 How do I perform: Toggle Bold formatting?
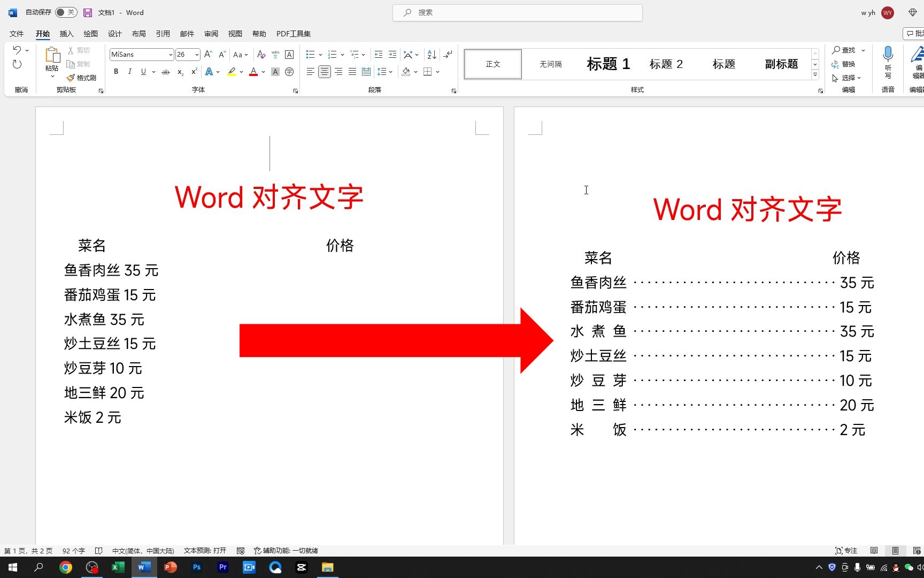(x=115, y=71)
